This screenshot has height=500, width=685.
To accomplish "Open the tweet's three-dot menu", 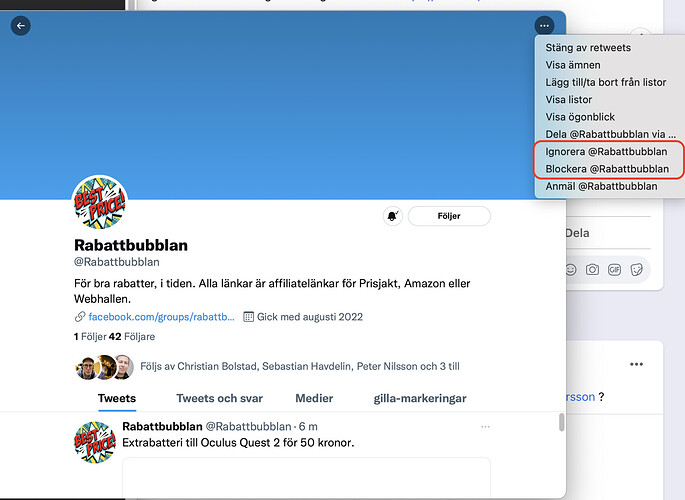I will [x=486, y=426].
